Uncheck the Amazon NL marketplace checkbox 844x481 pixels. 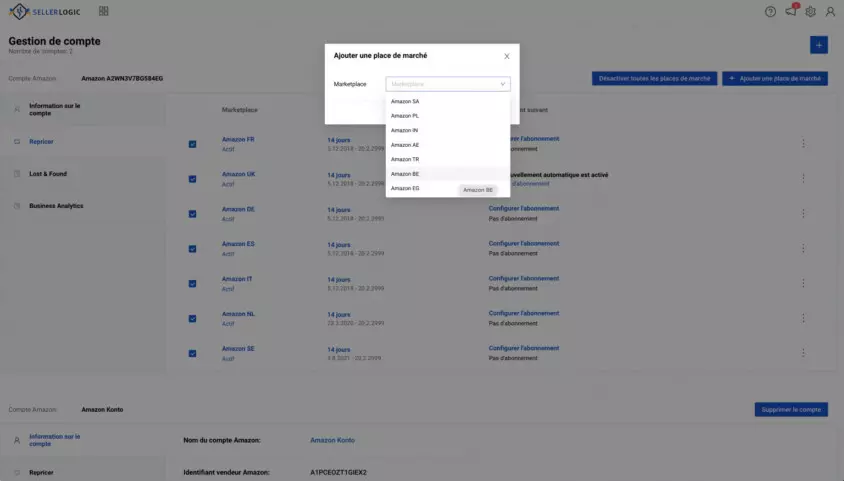(x=192, y=319)
